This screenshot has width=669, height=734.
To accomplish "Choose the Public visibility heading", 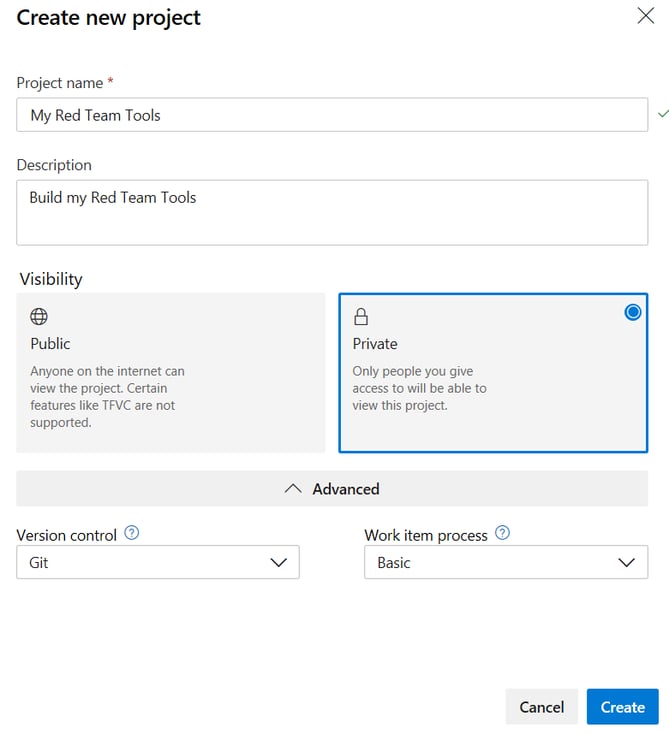I will point(51,344).
